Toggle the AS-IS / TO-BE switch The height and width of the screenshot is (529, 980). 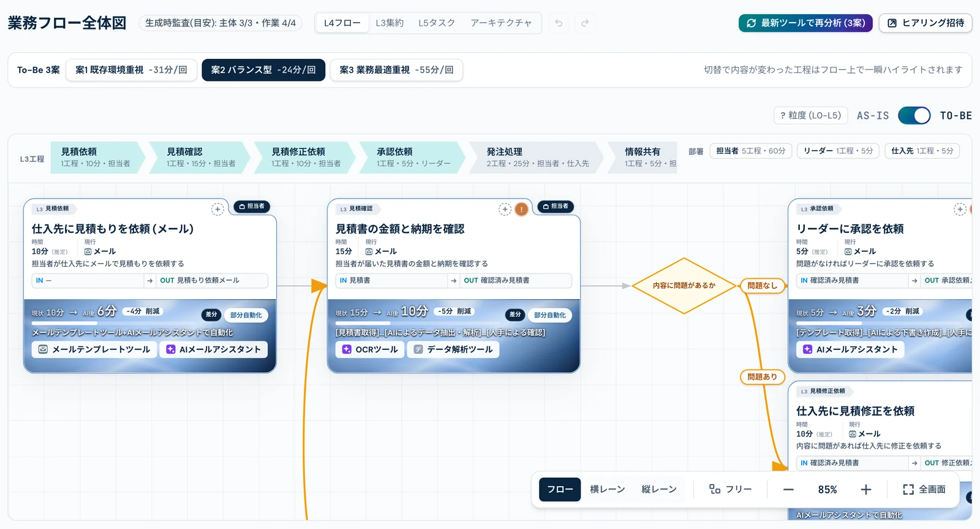coord(914,115)
